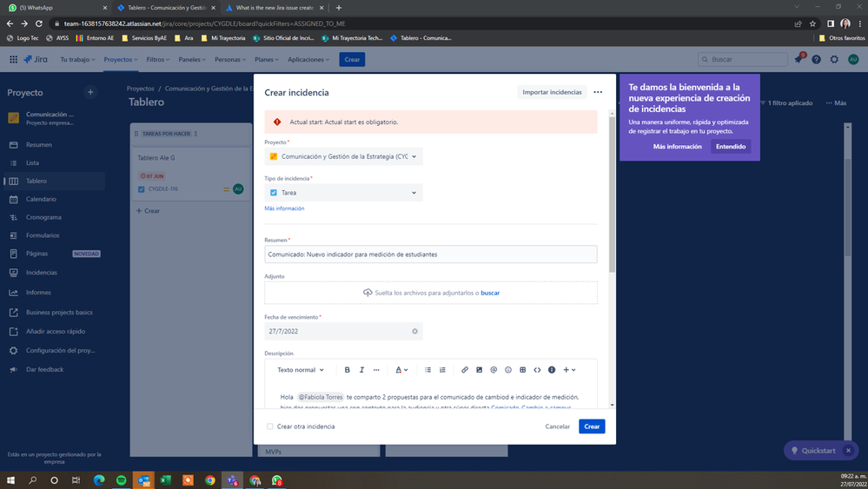Viewport: 868px width, 489px height.
Task: Insert an info panel in description
Action: coord(552,369)
